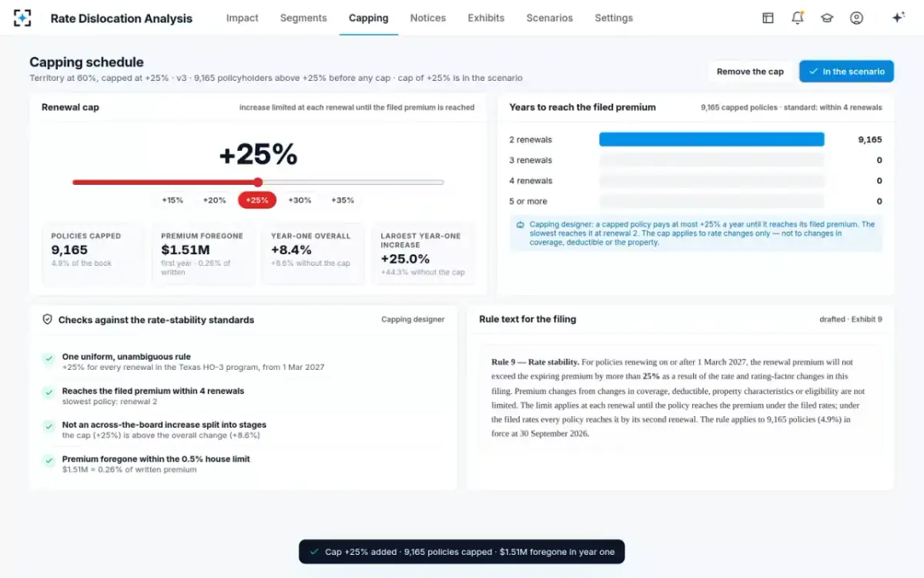Click the Renewal cap panel title
The height and width of the screenshot is (578, 924).
point(70,107)
